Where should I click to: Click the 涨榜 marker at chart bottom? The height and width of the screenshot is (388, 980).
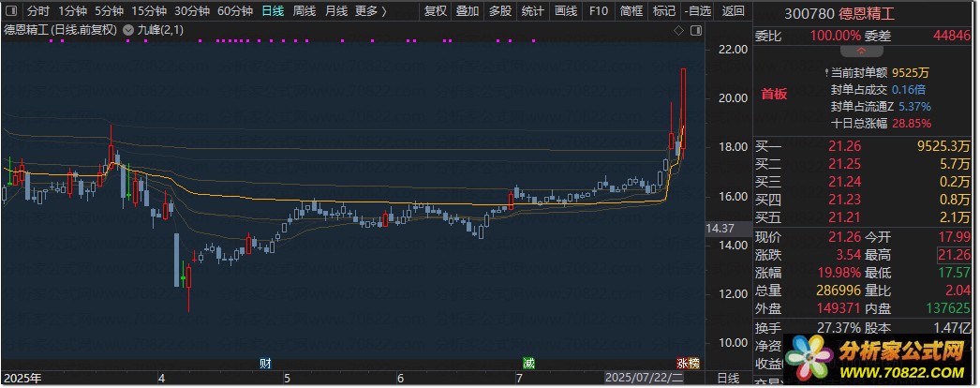pos(688,364)
